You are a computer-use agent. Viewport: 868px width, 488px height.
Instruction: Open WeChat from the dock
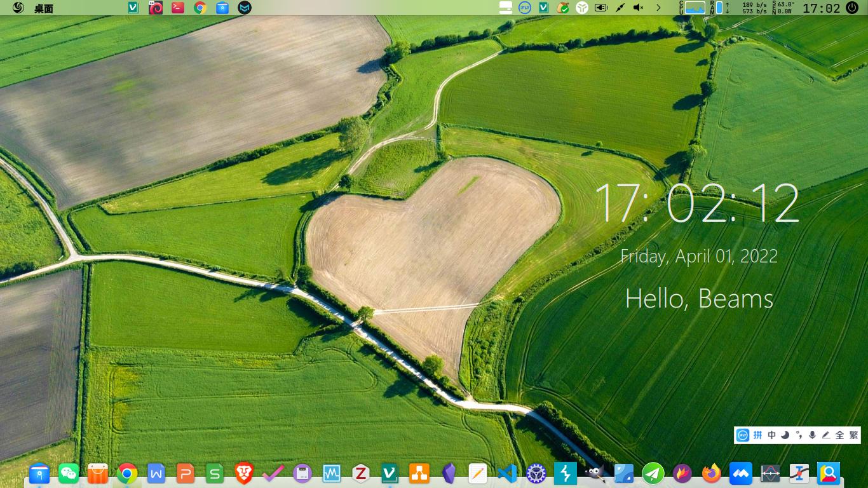[69, 473]
